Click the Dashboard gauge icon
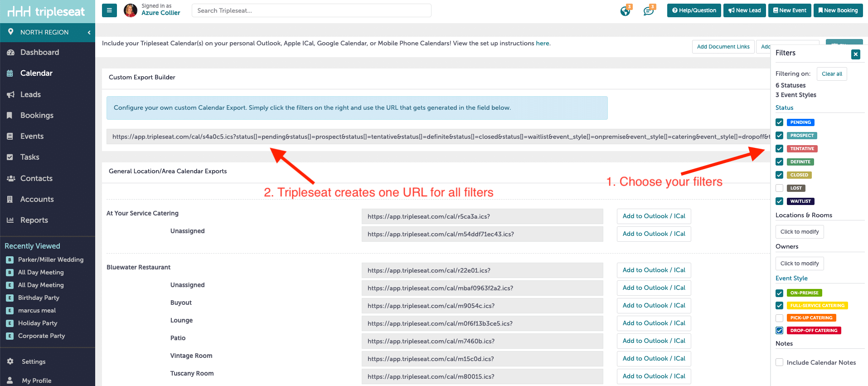Viewport: 868px width, 386px height. (10, 53)
